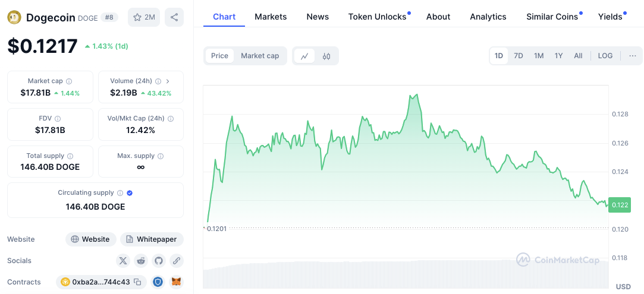Click the chain link icon in Socials
This screenshot has width=644, height=294.
[176, 260]
